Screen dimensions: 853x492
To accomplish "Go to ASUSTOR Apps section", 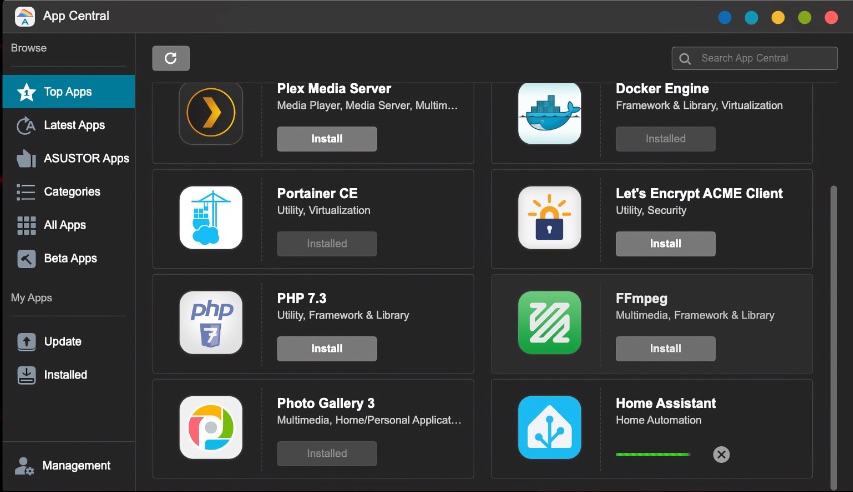I will pyautogui.click(x=69, y=158).
